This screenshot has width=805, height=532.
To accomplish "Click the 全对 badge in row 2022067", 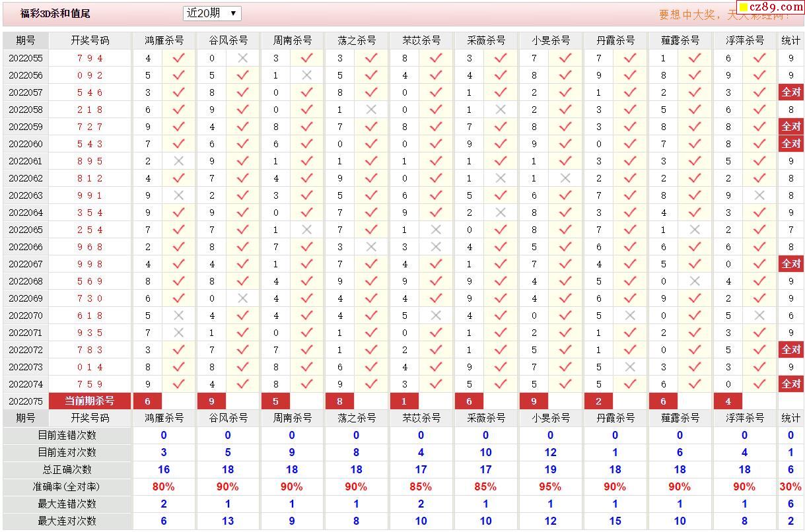I will (x=791, y=264).
